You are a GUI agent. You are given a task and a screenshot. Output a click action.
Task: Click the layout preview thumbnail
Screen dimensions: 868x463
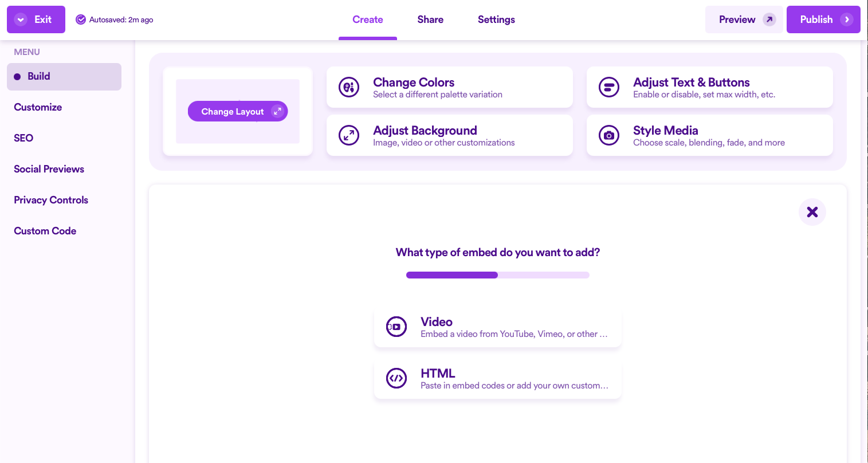tap(238, 111)
